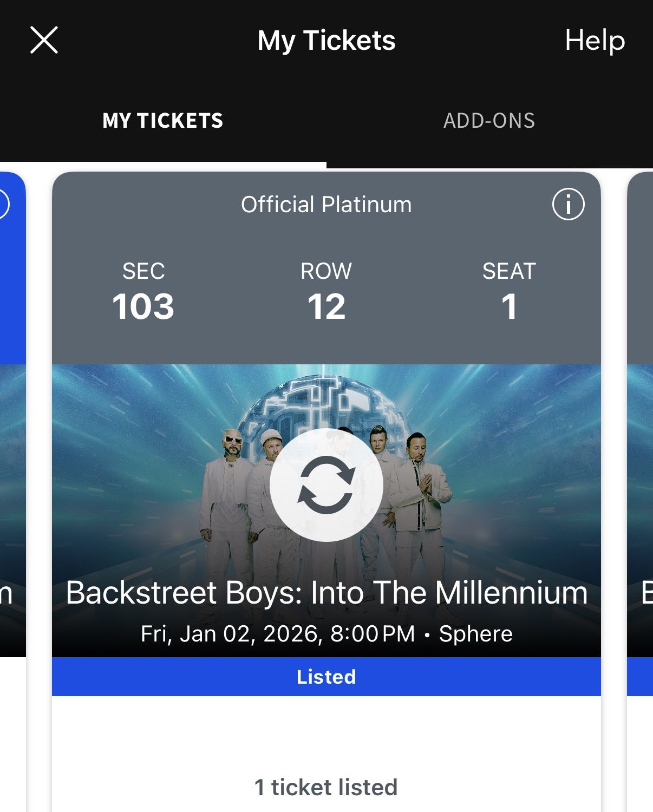The width and height of the screenshot is (653, 812).
Task: Open the Help link
Action: point(595,41)
